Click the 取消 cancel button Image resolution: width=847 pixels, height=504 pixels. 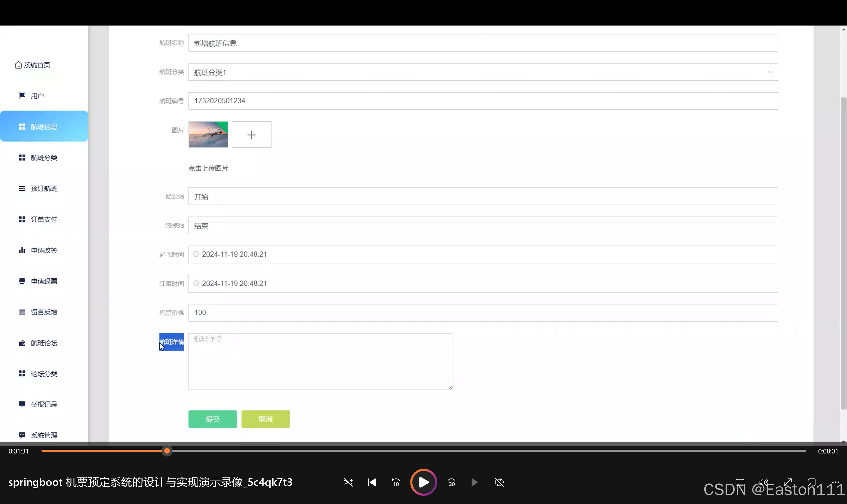[266, 419]
